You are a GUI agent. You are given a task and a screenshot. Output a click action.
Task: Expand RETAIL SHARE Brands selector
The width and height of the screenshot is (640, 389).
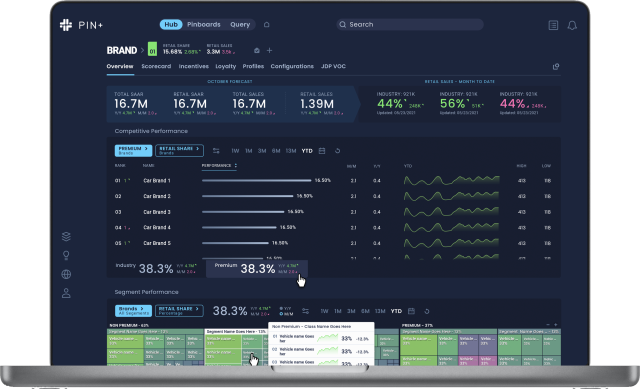coord(179,151)
